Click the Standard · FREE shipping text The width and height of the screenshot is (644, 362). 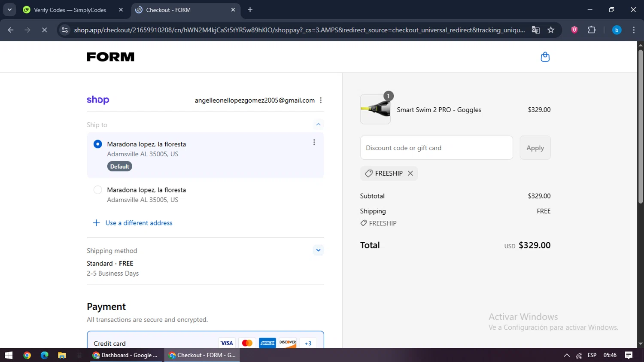(x=110, y=264)
